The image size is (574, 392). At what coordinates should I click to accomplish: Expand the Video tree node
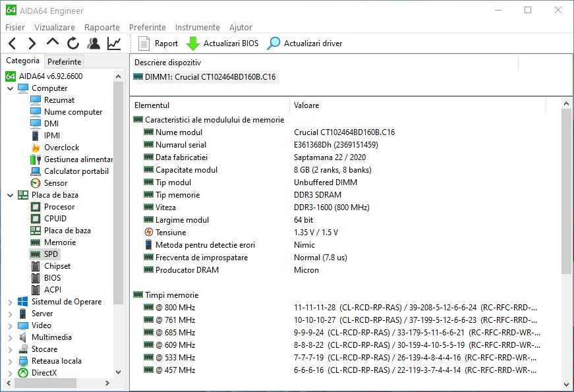coord(11,325)
